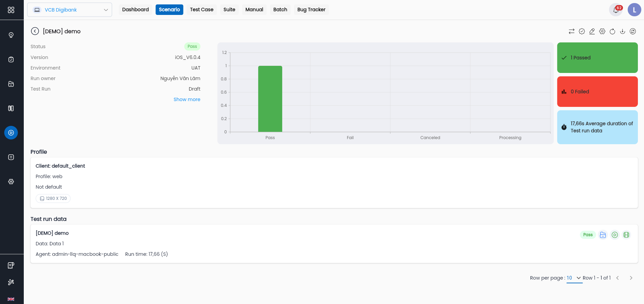Open the Suite tab
This screenshot has height=304, width=644.
click(229, 9)
